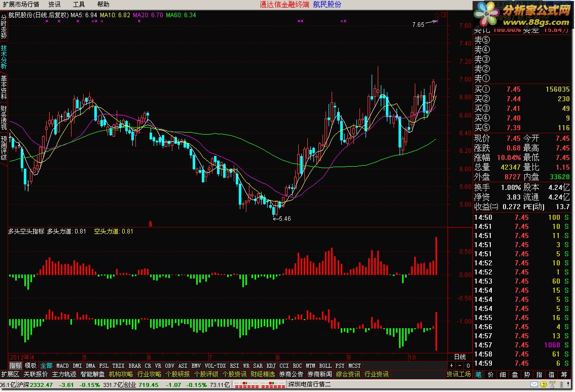Select the 价 price distribution tab

tap(491, 374)
